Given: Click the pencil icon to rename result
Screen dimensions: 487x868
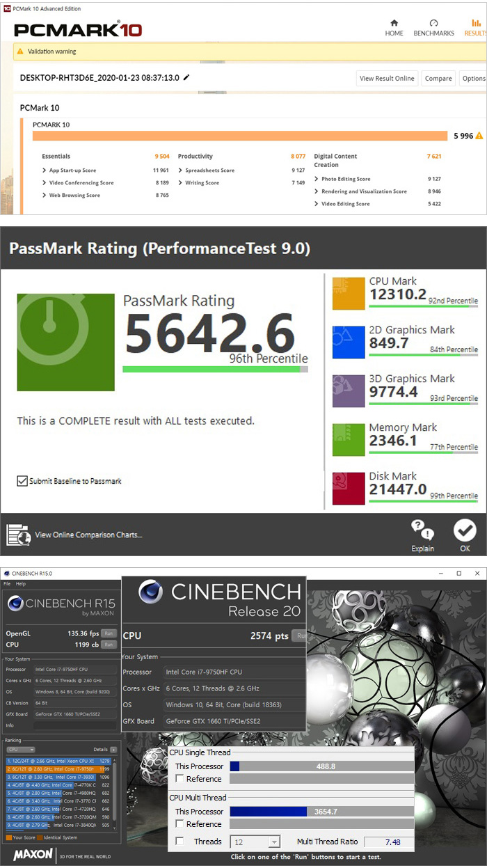Looking at the screenshot, I should (x=186, y=77).
